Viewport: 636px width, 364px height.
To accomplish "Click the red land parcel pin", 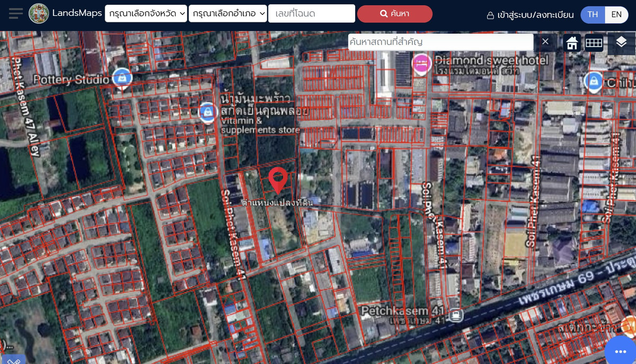I will [x=278, y=180].
